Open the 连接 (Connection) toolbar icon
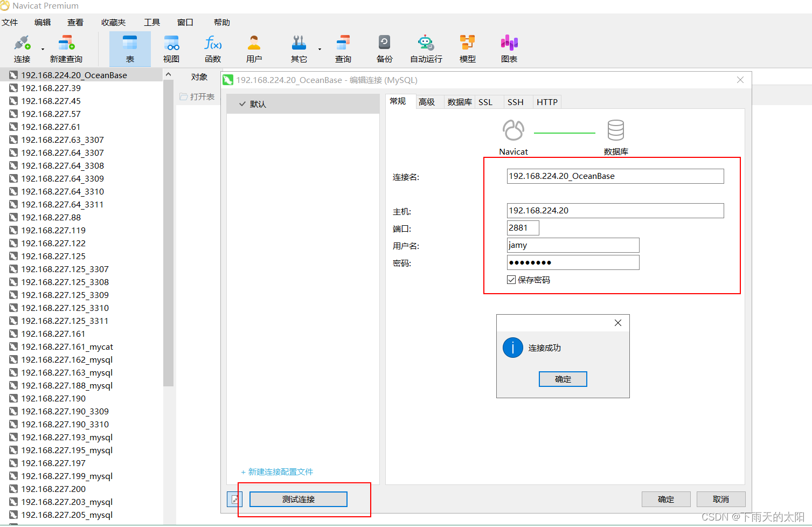This screenshot has width=812, height=527. 22,43
